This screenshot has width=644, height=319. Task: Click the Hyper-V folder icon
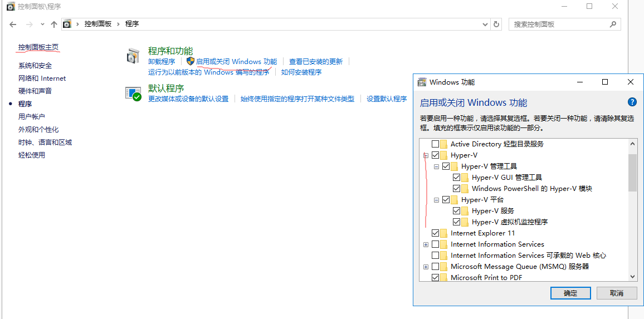(443, 155)
